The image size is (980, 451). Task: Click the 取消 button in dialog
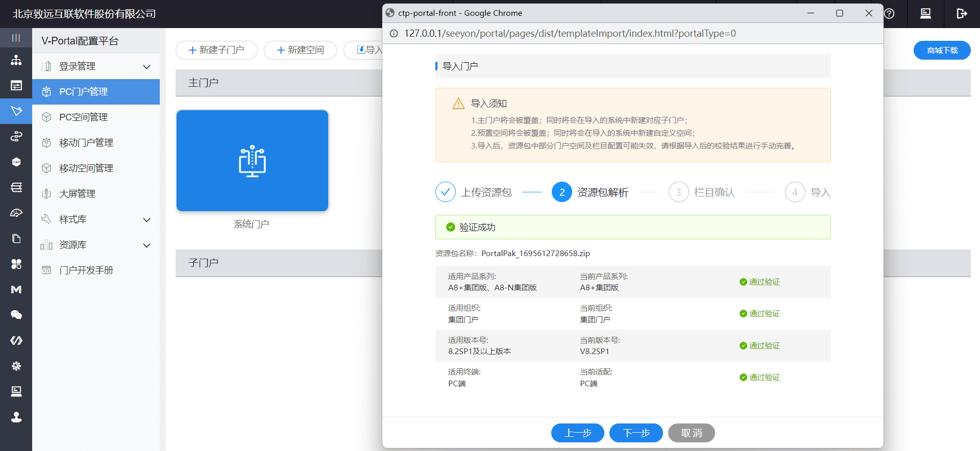692,433
